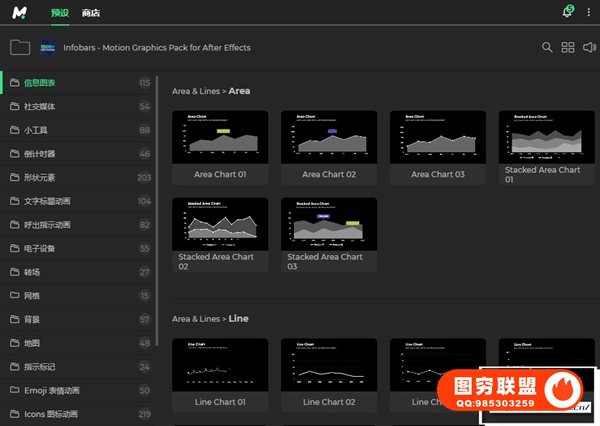Click the large folder icon in header

(19, 47)
